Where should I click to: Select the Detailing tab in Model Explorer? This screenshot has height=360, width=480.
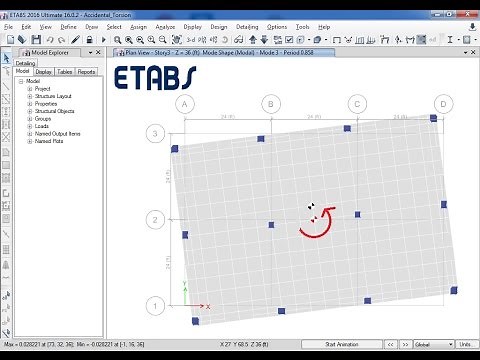25,63
